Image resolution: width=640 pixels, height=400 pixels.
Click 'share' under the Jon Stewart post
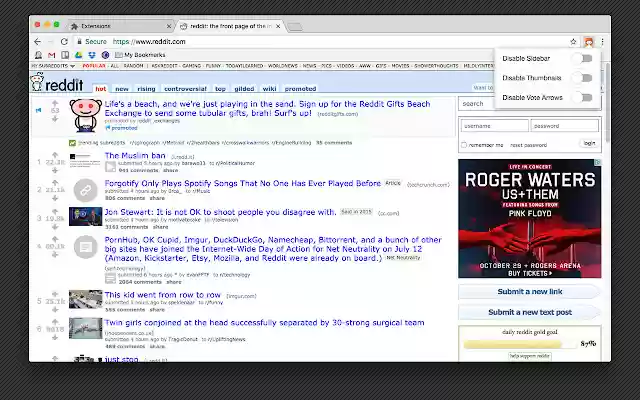point(160,227)
